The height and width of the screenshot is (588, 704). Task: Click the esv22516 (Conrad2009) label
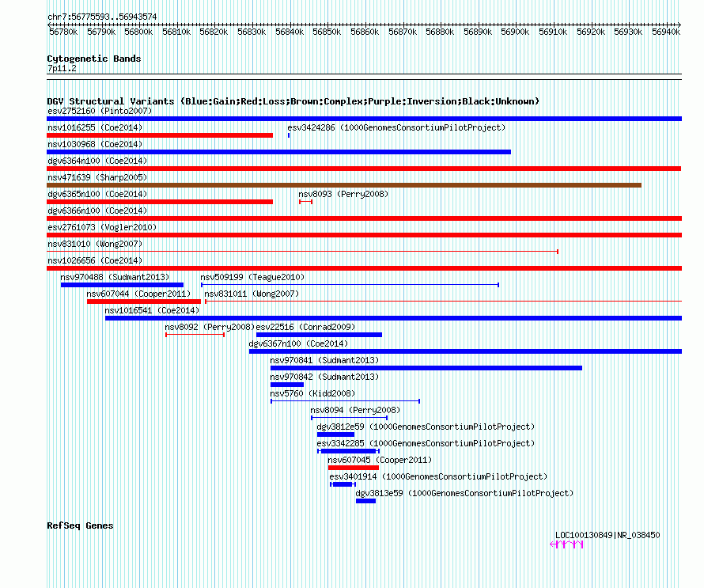pos(305,327)
